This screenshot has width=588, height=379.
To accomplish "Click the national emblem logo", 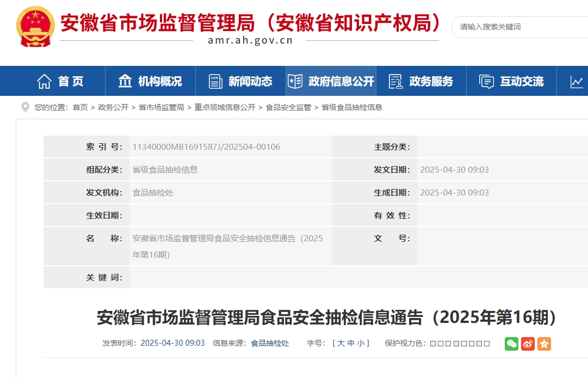I will point(35,27).
